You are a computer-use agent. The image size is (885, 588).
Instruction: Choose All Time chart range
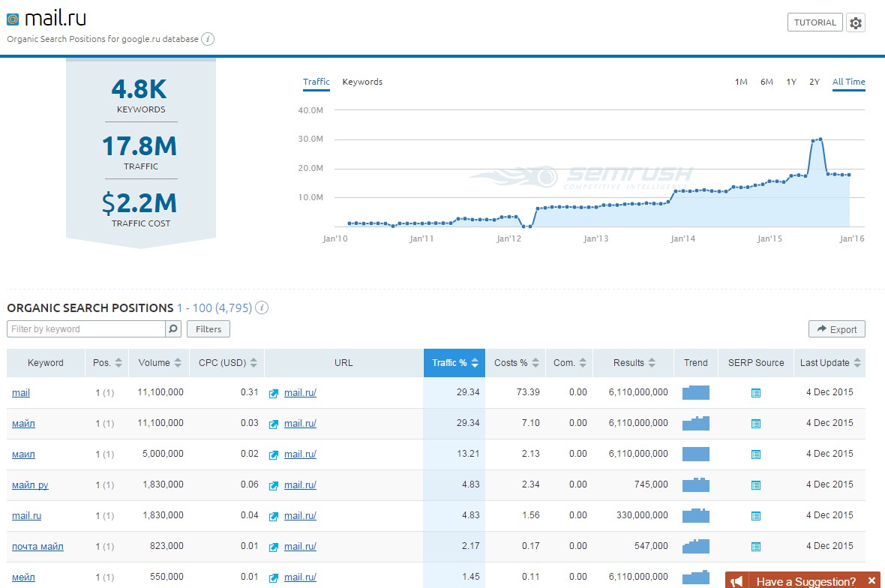(848, 82)
